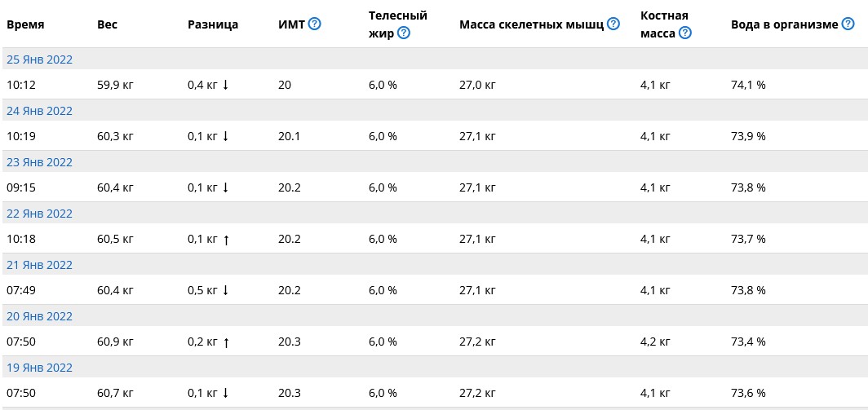The width and height of the screenshot is (868, 410).
Task: Click the Разница column header
Action: (213, 24)
